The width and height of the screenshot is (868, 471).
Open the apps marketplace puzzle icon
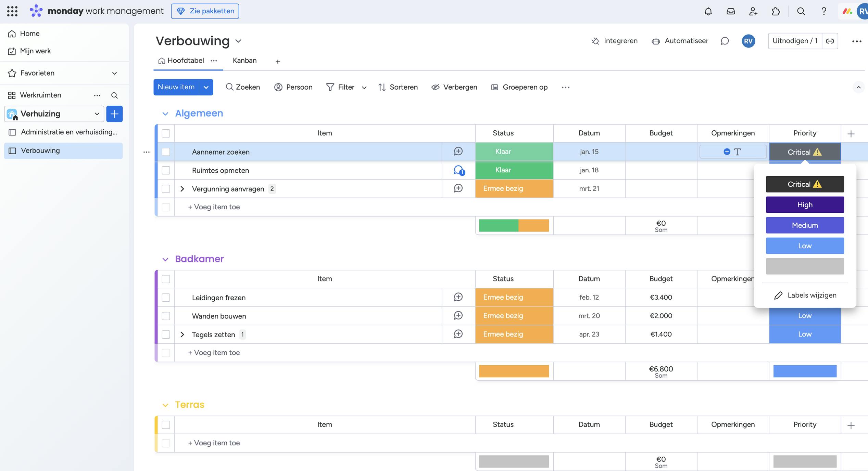[x=776, y=11]
